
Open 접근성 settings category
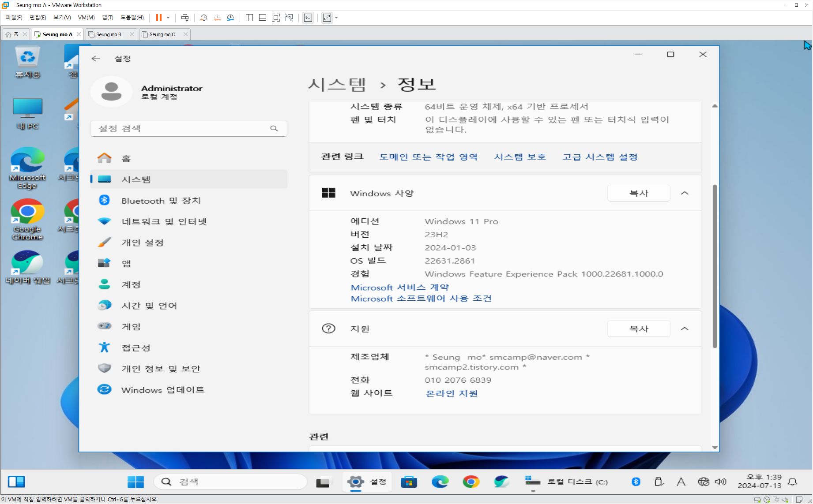189,348
